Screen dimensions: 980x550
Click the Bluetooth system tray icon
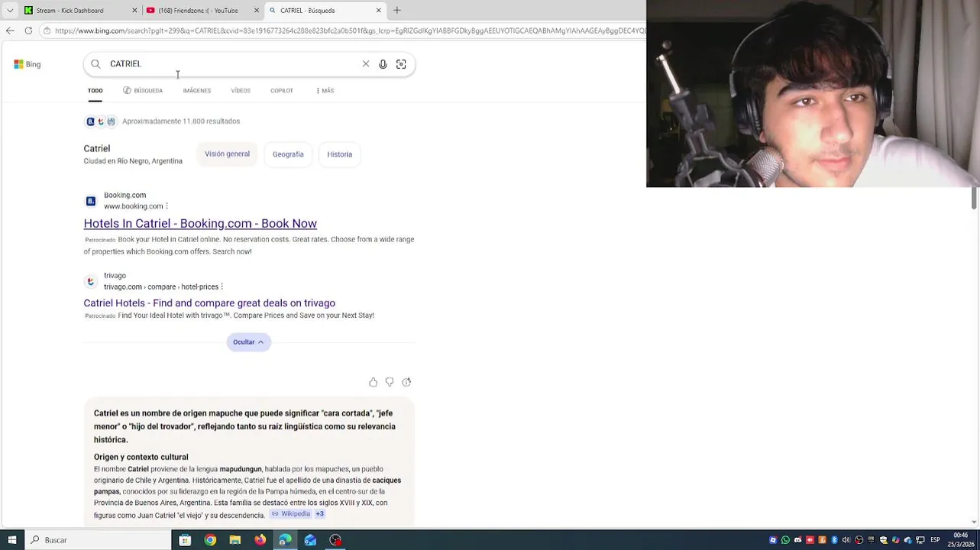tap(834, 540)
